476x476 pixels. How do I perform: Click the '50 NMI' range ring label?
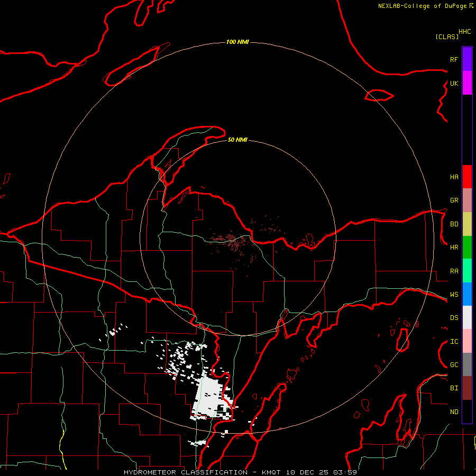[x=237, y=140]
